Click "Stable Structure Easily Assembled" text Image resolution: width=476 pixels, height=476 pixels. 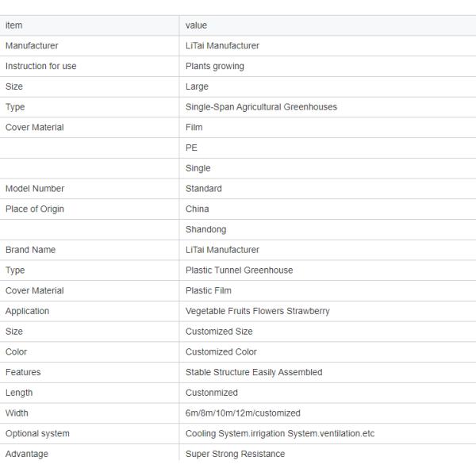click(254, 372)
